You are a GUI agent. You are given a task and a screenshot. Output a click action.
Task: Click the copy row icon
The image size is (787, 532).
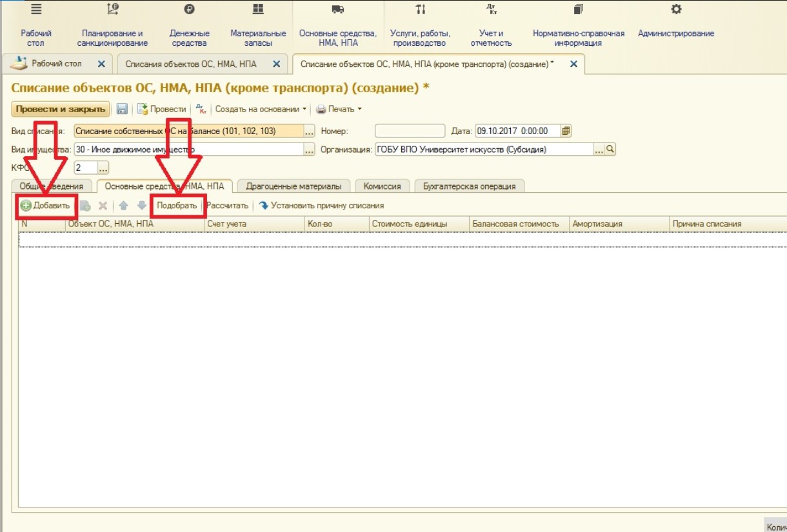coord(85,206)
